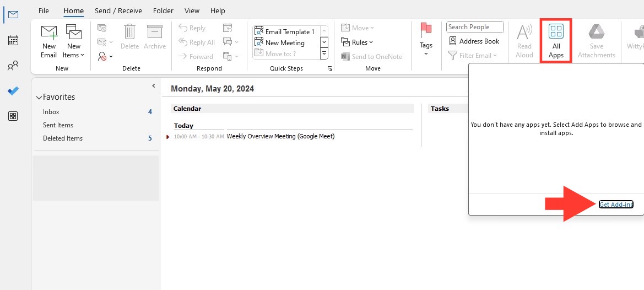
Task: Click the Reply with Meeting icon
Action: point(228,28)
